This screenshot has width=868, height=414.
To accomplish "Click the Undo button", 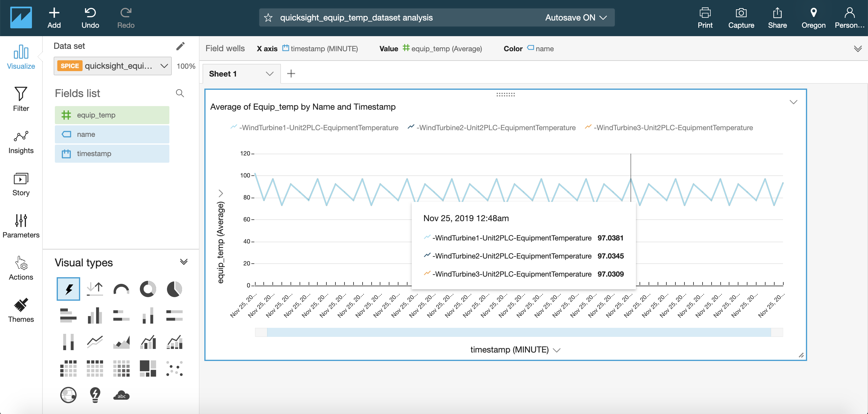I will 90,18.
